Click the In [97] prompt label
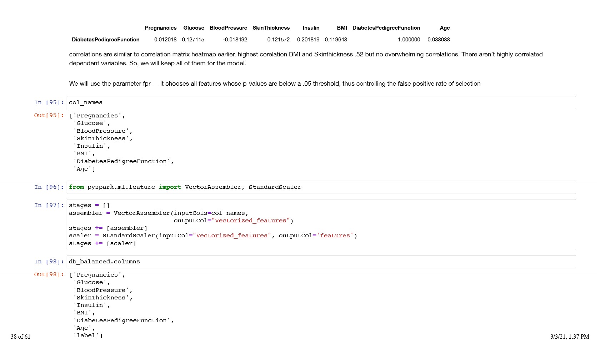 point(49,206)
